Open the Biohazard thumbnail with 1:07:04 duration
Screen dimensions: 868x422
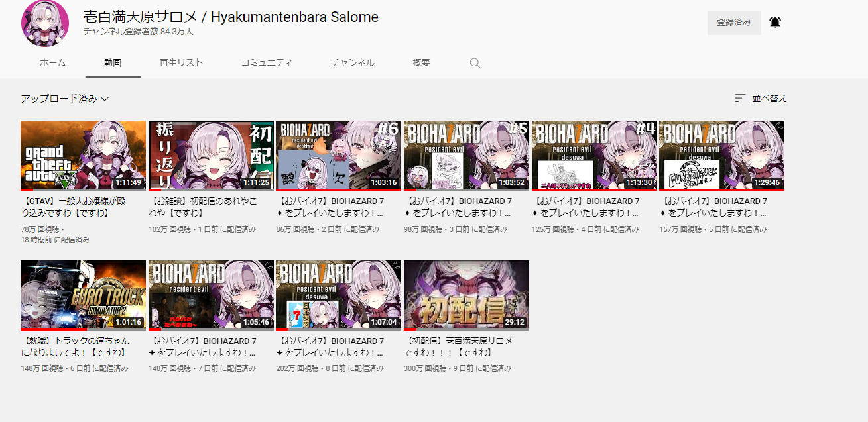(x=338, y=295)
